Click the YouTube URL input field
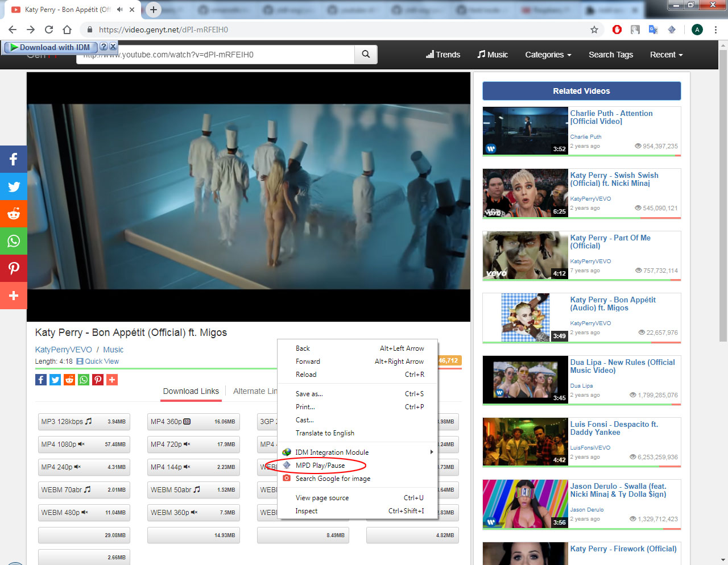This screenshot has height=565, width=728. [x=216, y=55]
